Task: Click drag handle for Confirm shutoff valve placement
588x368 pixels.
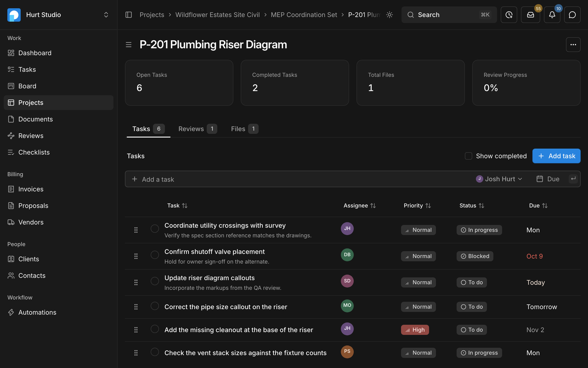Action: (x=136, y=256)
